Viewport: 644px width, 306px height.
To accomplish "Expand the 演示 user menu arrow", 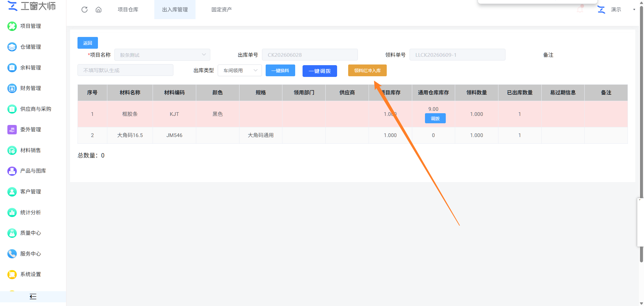I will pos(634,10).
